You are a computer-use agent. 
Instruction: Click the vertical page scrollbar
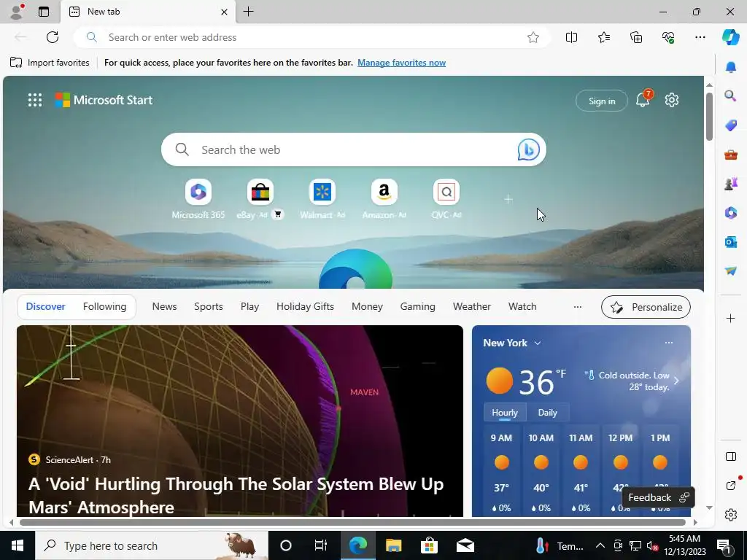point(709,117)
